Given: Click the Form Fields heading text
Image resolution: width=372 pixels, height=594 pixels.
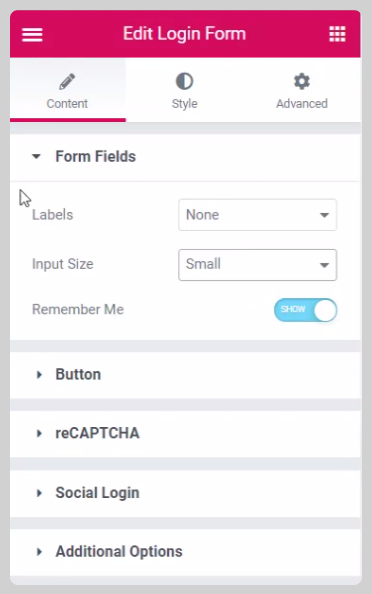Looking at the screenshot, I should [95, 156].
